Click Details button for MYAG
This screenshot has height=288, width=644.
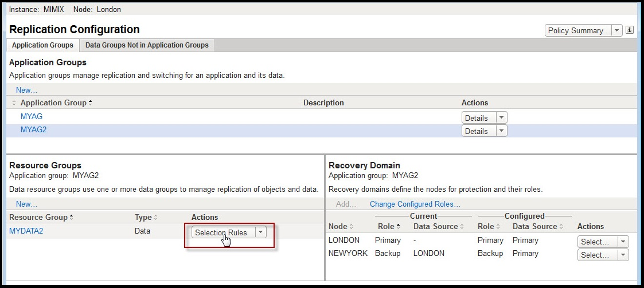pyautogui.click(x=477, y=118)
